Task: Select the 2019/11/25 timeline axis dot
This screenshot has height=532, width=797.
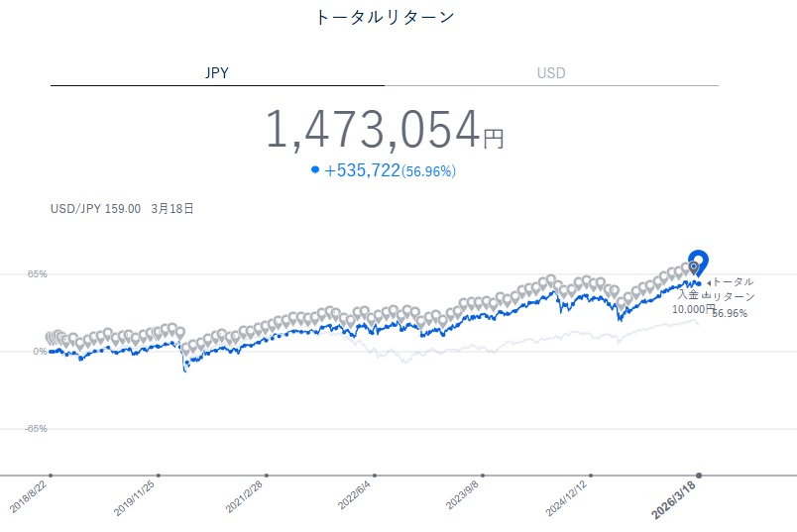Action: coord(159,475)
